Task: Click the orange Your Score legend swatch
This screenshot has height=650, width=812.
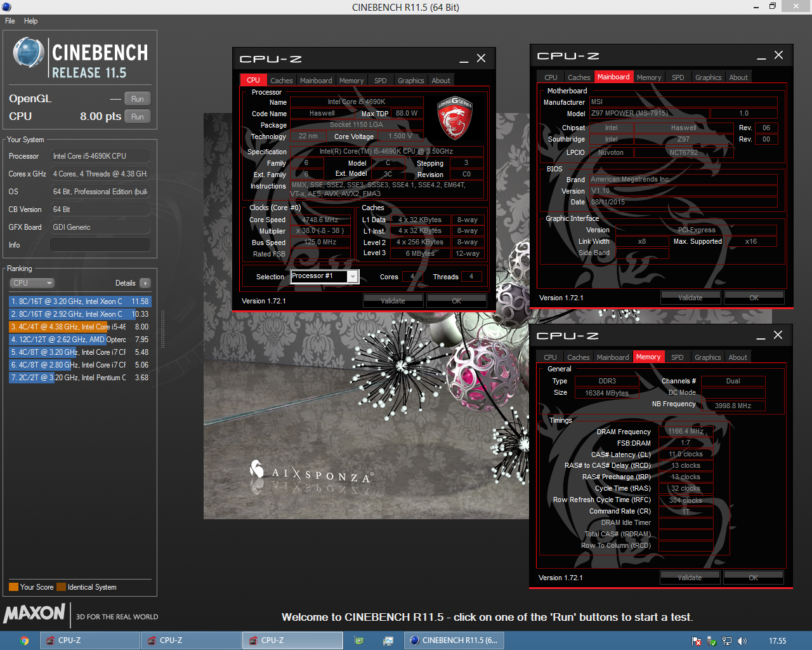Action: click(13, 587)
